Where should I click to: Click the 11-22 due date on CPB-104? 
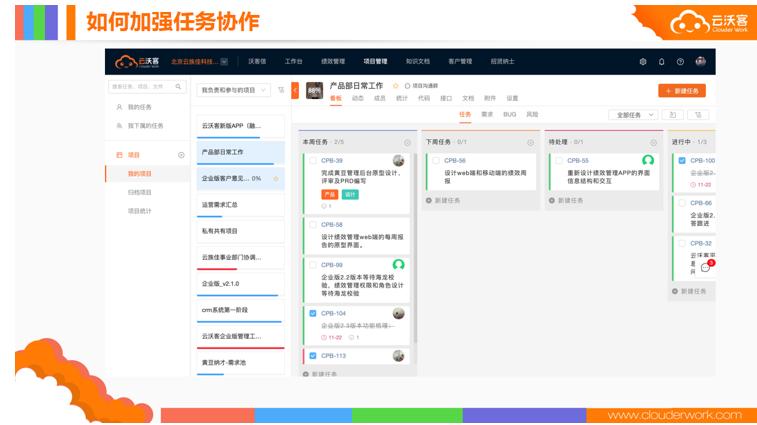pos(332,338)
